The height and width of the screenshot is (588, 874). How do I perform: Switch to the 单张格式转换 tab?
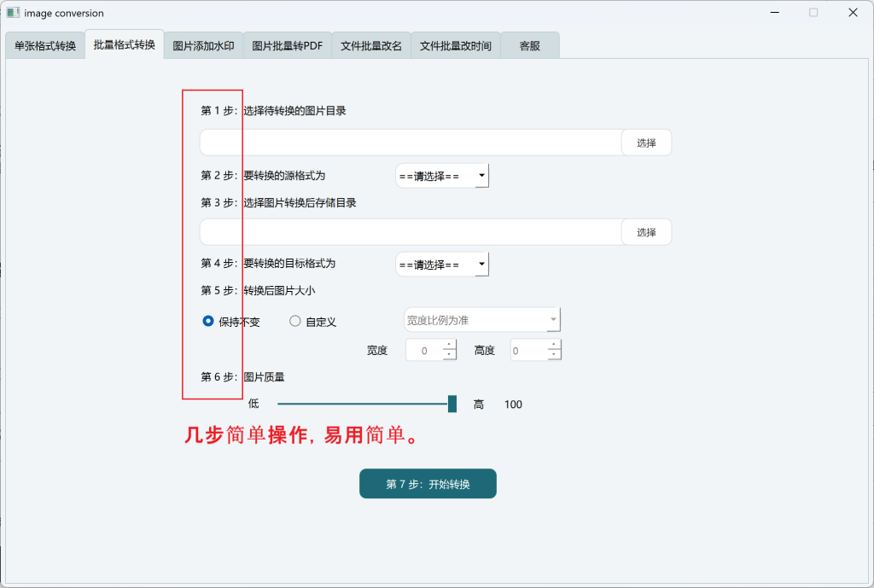(45, 46)
